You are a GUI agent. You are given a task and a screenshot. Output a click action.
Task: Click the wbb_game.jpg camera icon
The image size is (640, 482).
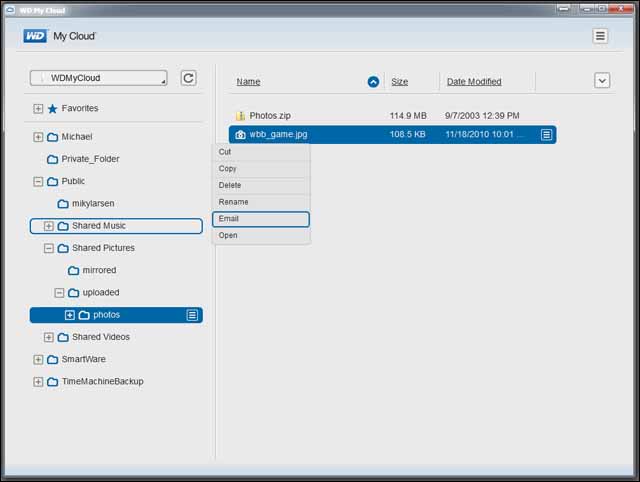click(x=240, y=135)
